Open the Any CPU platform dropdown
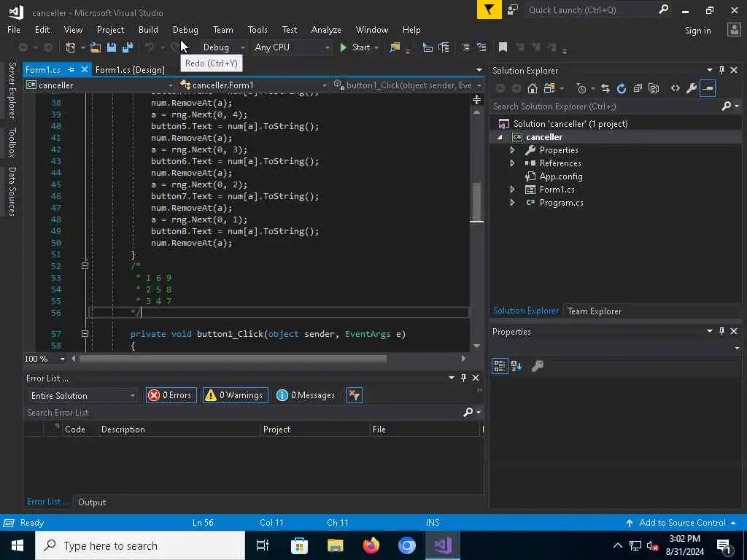Image resolution: width=747 pixels, height=560 pixels. click(x=292, y=47)
